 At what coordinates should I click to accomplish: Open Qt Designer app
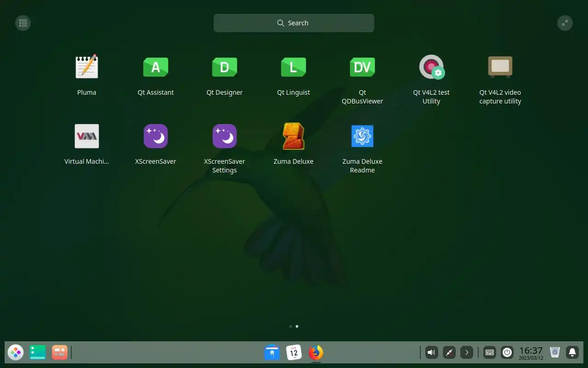[x=225, y=67]
